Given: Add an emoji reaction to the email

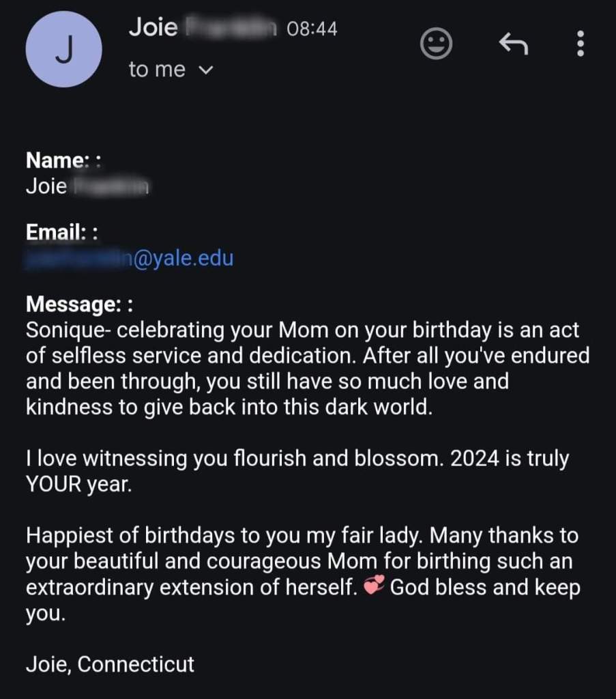Looking at the screenshot, I should coord(436,44).
